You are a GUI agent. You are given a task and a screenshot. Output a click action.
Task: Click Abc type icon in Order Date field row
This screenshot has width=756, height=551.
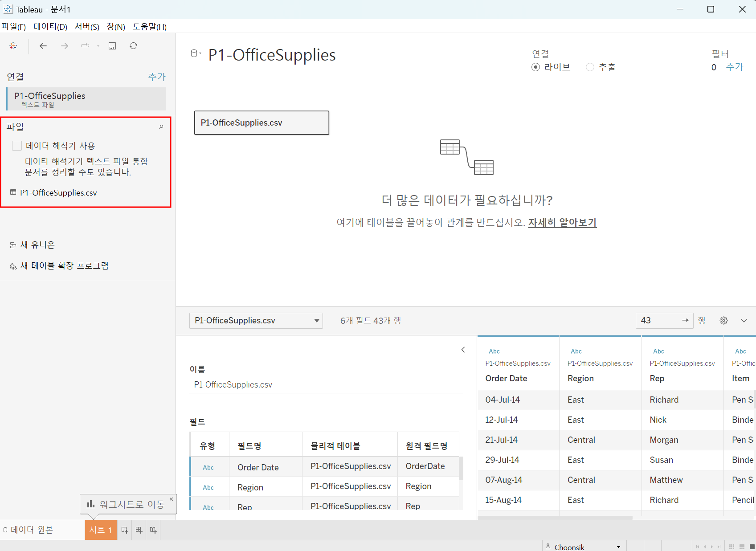[208, 467]
